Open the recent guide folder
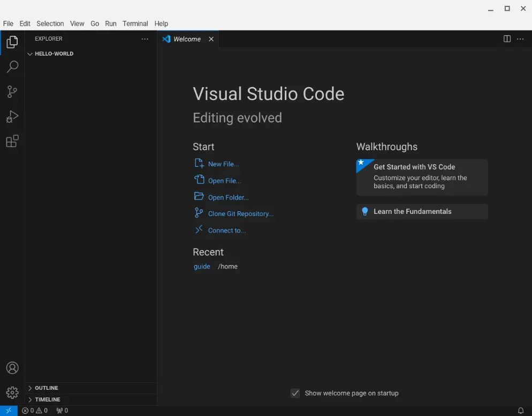This screenshot has height=416, width=532. coord(202,266)
